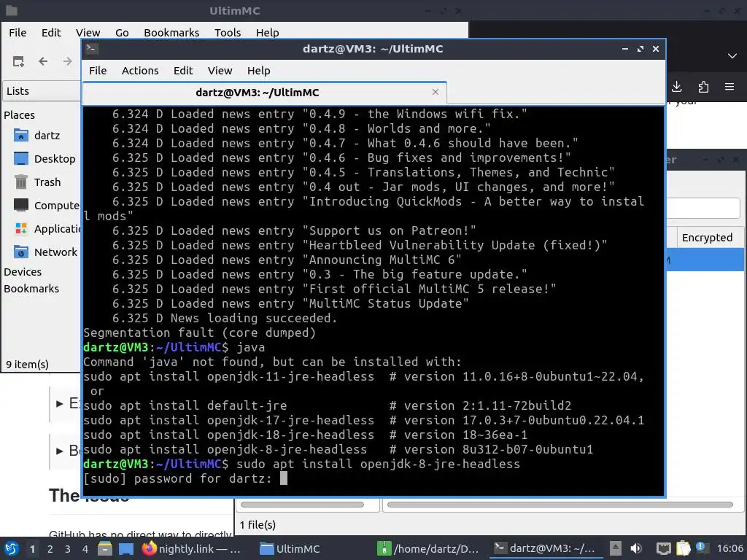Switch to workspace 2
The height and width of the screenshot is (560, 747).
(50, 549)
